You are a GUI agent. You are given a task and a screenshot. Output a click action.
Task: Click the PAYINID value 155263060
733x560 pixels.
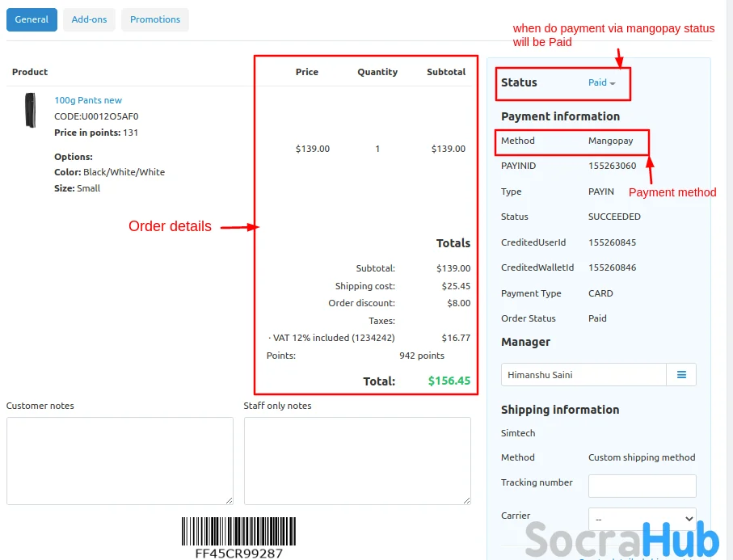tap(612, 166)
